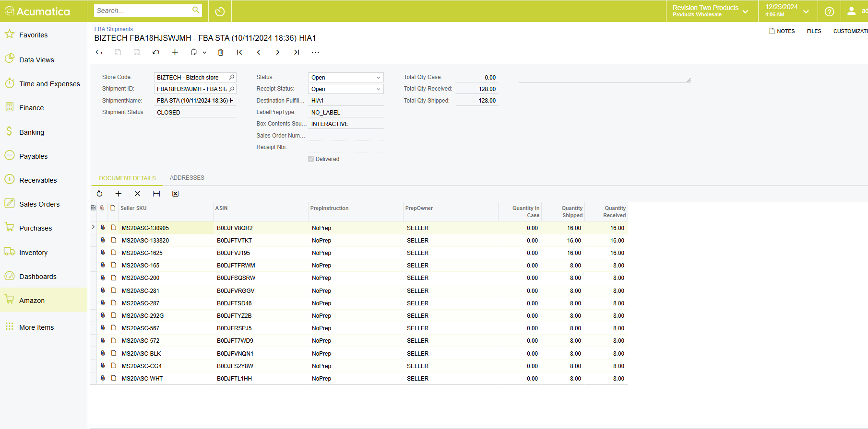Open the Data Views menu
868x429 pixels.
pyautogui.click(x=43, y=60)
